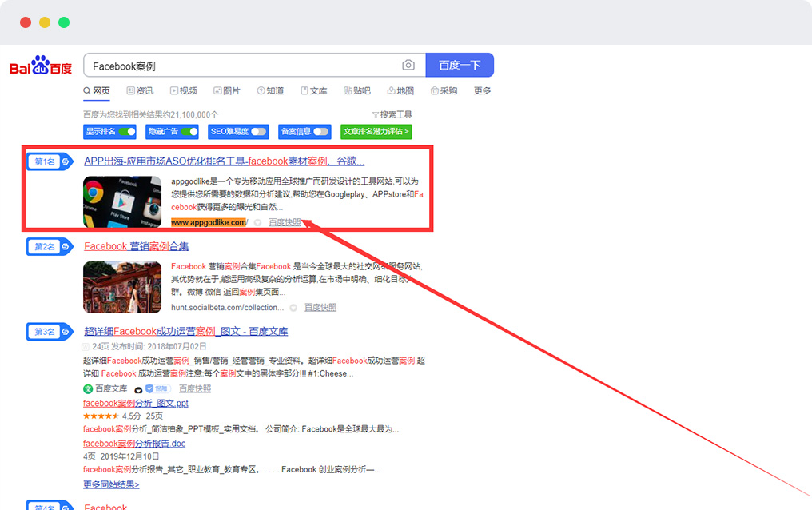Image resolution: width=812 pixels, height=510 pixels.
Task: Click the 更多同站结果 link
Action: click(x=111, y=484)
